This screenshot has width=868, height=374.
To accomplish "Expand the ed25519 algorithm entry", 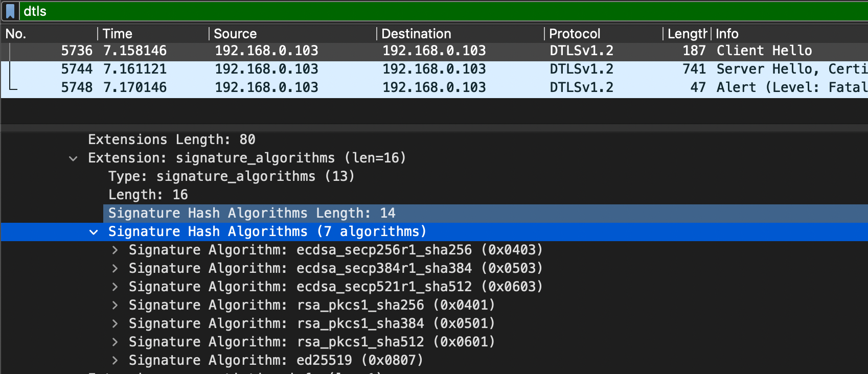I will [x=115, y=360].
